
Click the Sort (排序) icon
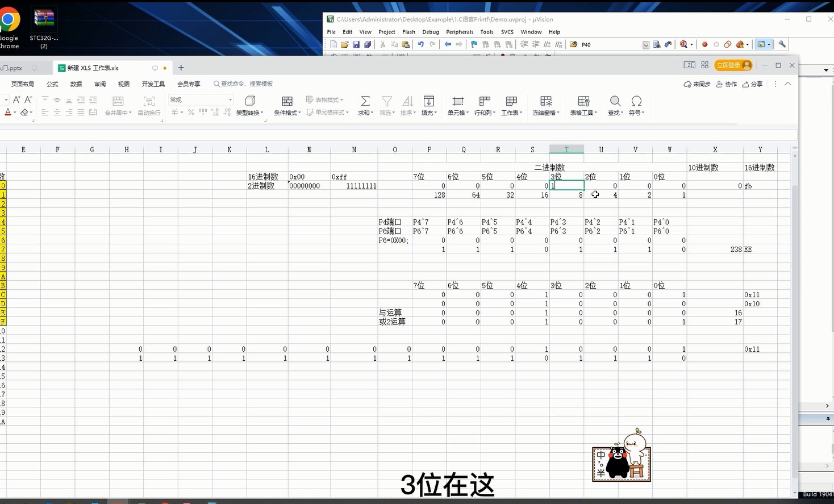[x=407, y=101]
